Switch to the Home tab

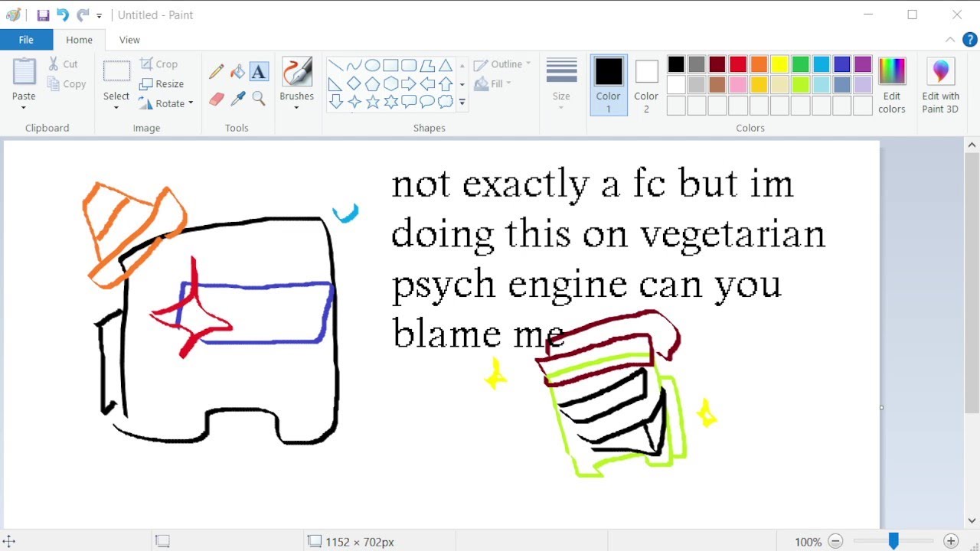coord(79,40)
